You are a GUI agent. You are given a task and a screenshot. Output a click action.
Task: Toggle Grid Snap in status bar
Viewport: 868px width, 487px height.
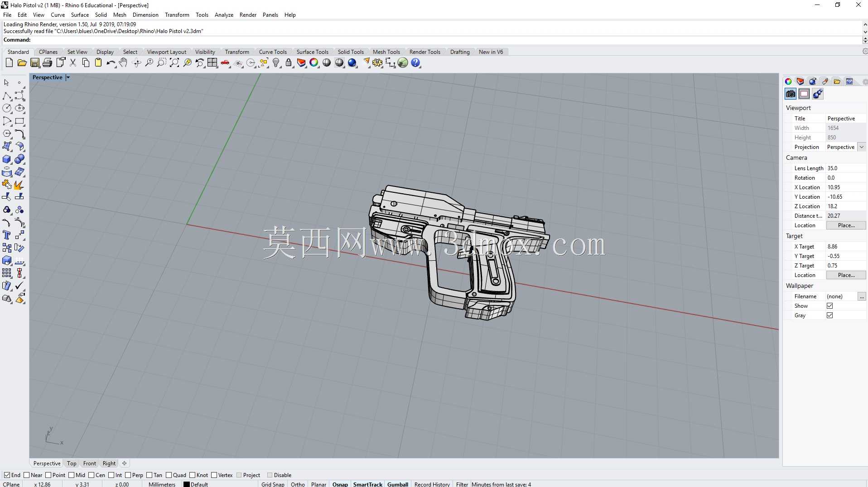click(273, 484)
